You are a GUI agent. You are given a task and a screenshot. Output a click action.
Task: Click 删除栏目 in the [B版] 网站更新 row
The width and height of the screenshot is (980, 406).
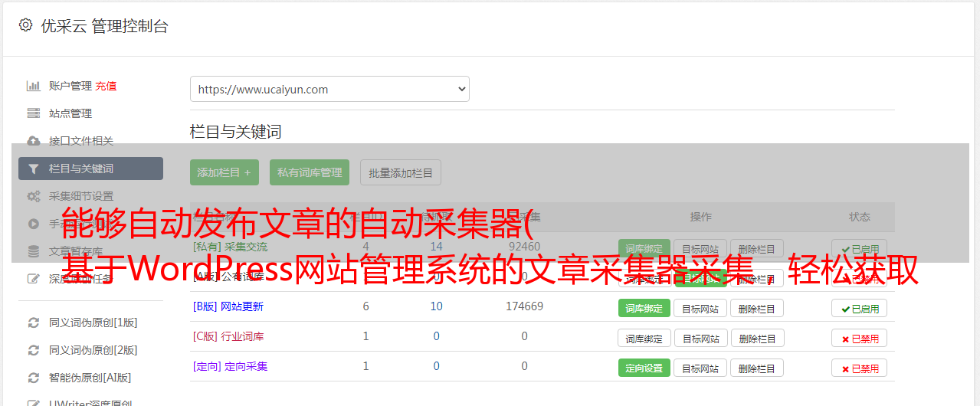point(756,308)
